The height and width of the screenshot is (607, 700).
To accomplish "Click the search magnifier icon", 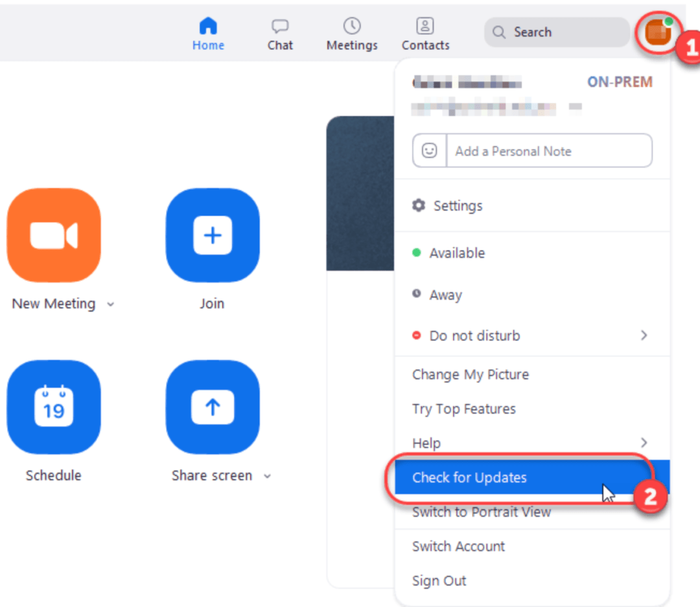I will [498, 32].
